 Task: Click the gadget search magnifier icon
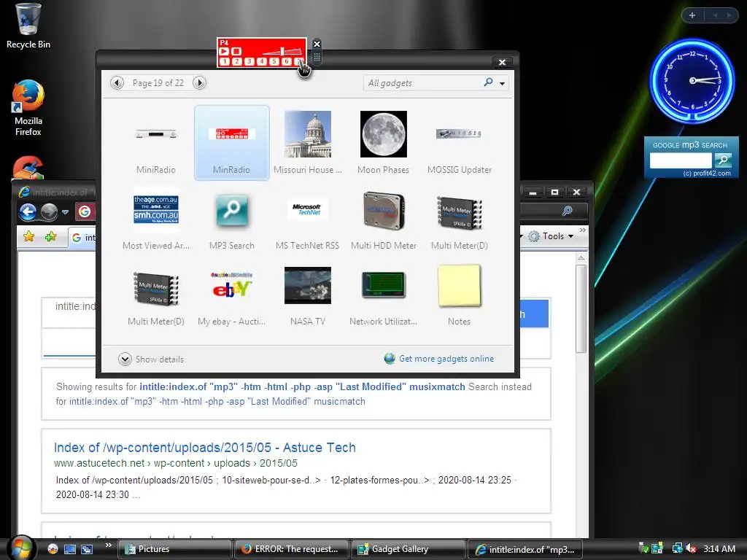[x=488, y=82]
